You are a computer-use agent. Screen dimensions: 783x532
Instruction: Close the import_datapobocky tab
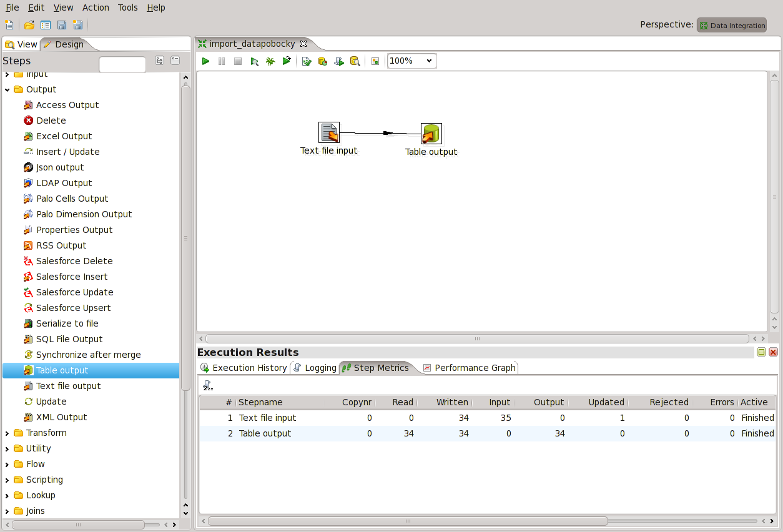coord(303,44)
